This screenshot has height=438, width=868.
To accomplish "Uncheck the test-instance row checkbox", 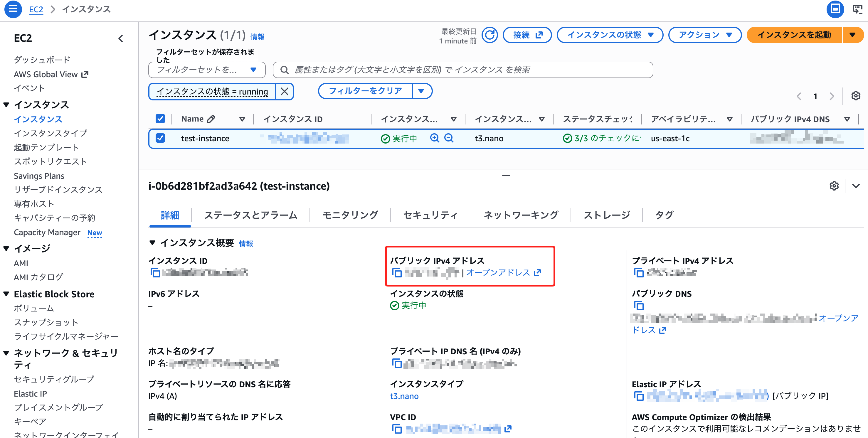I will [160, 138].
